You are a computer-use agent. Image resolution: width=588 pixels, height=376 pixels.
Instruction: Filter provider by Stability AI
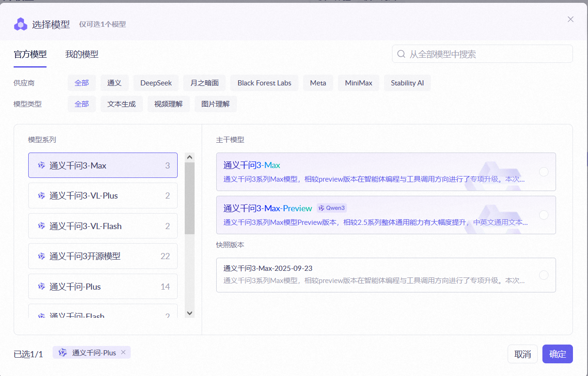coord(408,83)
